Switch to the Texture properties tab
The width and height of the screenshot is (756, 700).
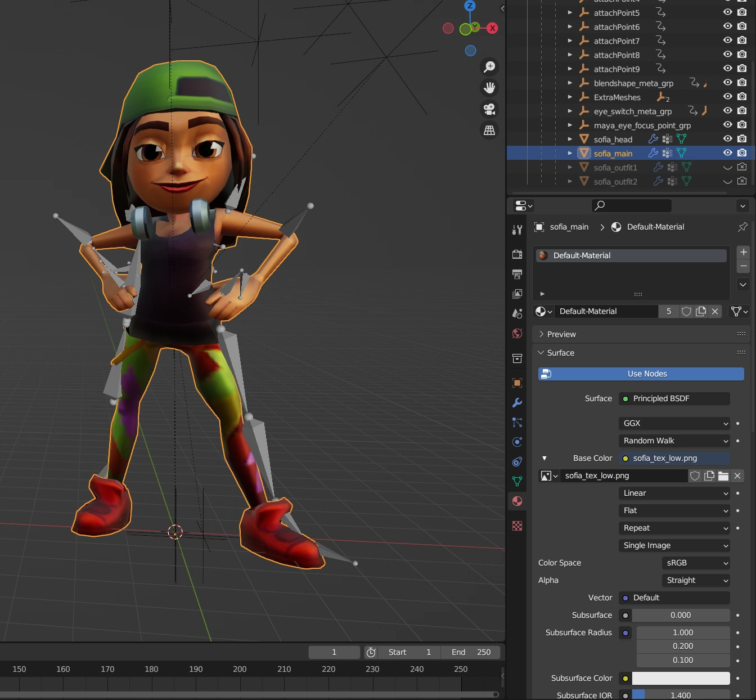pyautogui.click(x=517, y=526)
